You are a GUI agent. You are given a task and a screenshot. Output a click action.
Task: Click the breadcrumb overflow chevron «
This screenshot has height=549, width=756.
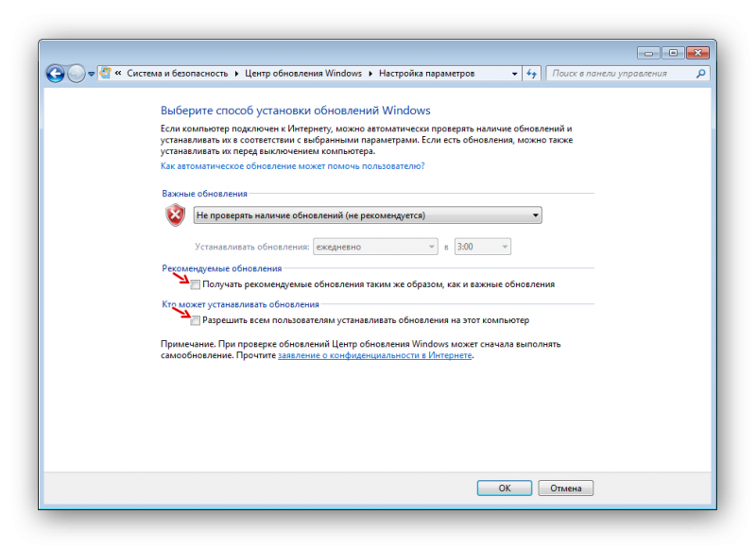(118, 74)
